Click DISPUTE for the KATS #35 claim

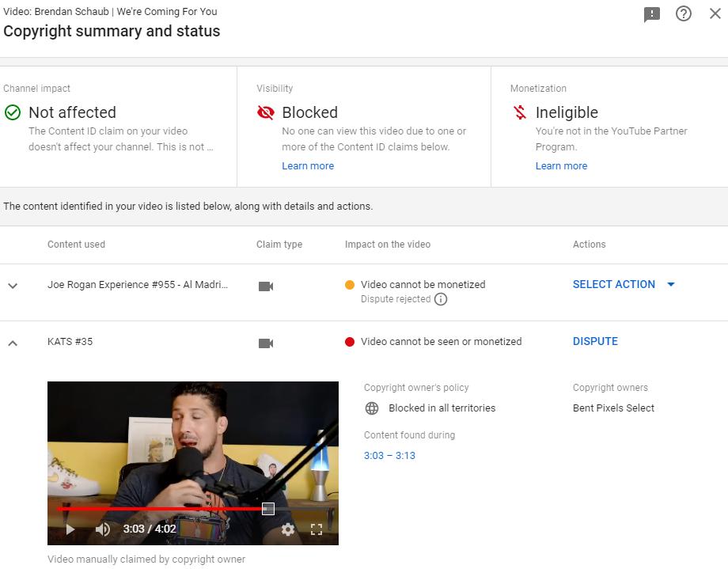click(x=595, y=341)
